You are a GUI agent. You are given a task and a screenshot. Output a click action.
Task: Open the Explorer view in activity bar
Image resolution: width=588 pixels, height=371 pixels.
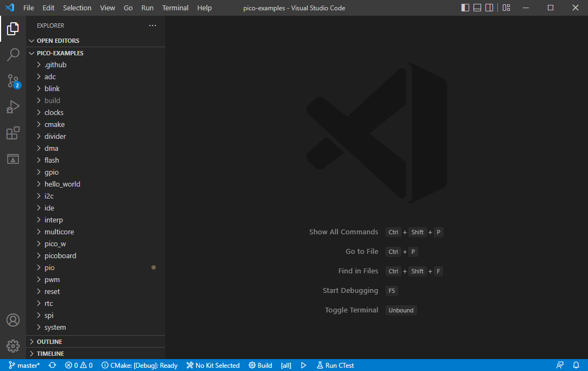(x=12, y=29)
